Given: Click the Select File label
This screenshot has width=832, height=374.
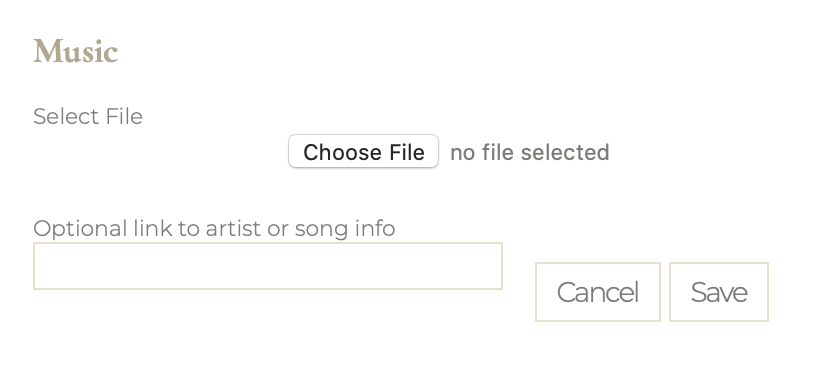Looking at the screenshot, I should pyautogui.click(x=88, y=116).
